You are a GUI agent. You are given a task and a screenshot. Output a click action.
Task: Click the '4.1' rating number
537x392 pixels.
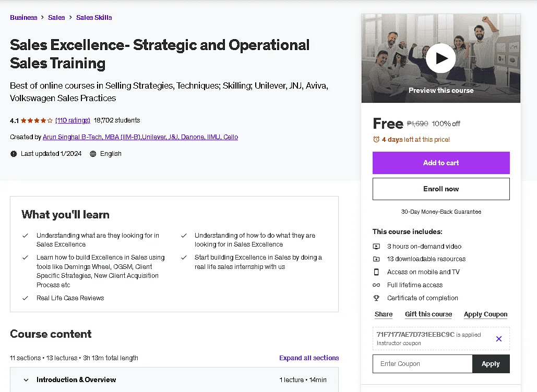point(15,120)
